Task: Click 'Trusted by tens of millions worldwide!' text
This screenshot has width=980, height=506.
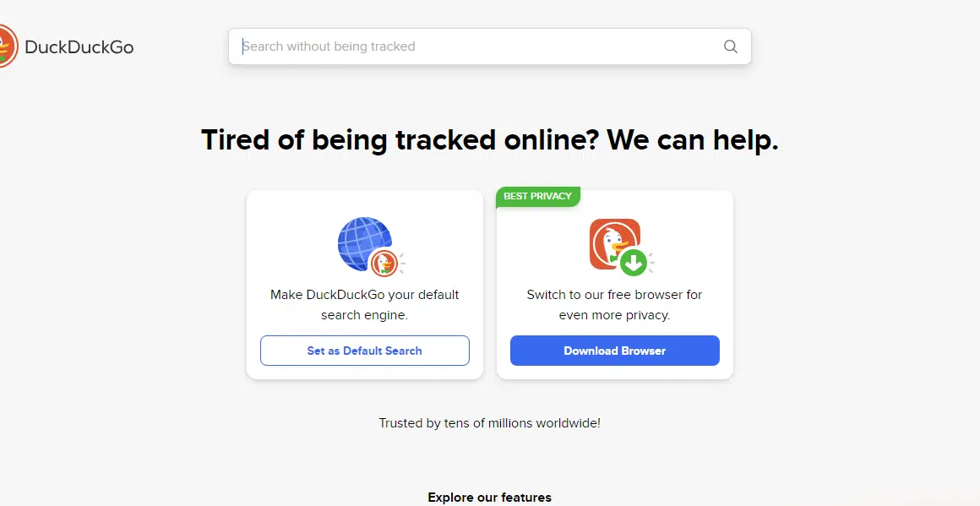Action: 489,423
